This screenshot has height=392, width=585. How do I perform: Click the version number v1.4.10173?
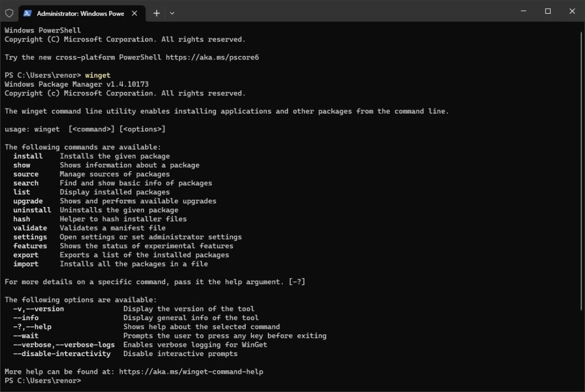tap(129, 84)
